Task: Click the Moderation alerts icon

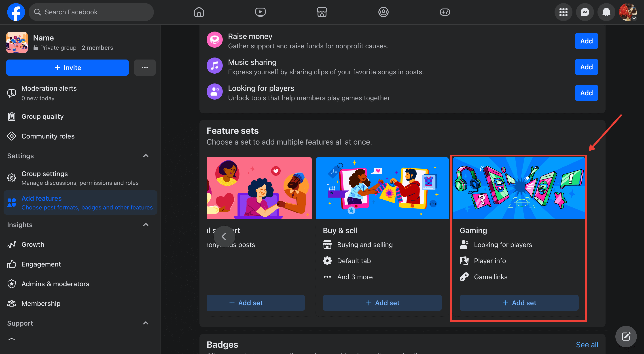Action: click(x=11, y=92)
